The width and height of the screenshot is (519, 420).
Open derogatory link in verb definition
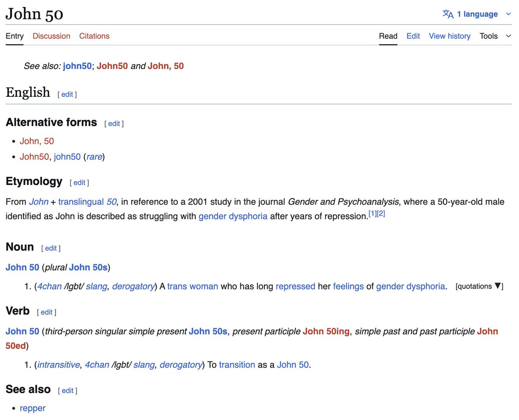tap(181, 365)
